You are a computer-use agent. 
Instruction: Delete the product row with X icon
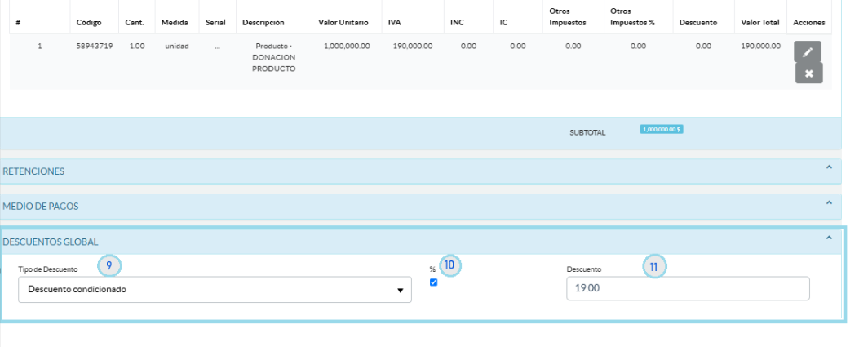pos(808,73)
